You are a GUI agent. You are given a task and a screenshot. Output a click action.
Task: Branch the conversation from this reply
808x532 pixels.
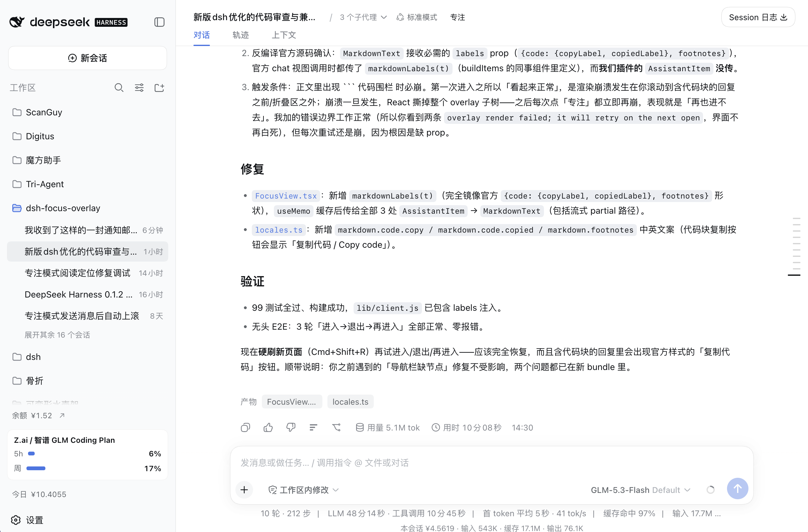pyautogui.click(x=337, y=427)
